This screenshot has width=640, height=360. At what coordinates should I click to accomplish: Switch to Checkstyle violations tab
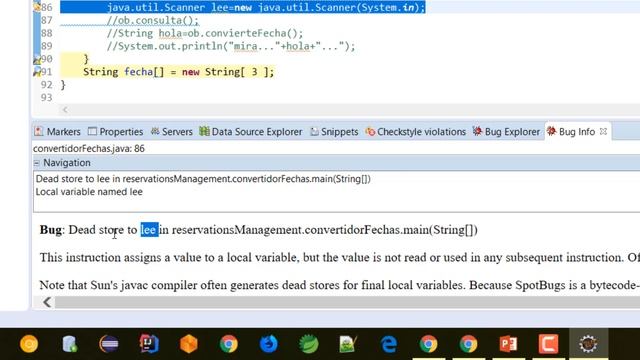pos(416,132)
